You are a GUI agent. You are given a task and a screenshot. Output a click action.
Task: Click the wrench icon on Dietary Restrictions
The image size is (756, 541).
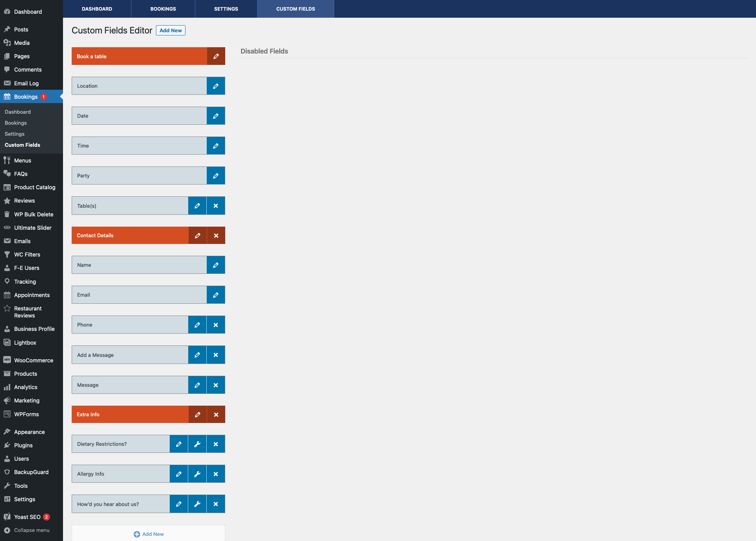click(198, 444)
